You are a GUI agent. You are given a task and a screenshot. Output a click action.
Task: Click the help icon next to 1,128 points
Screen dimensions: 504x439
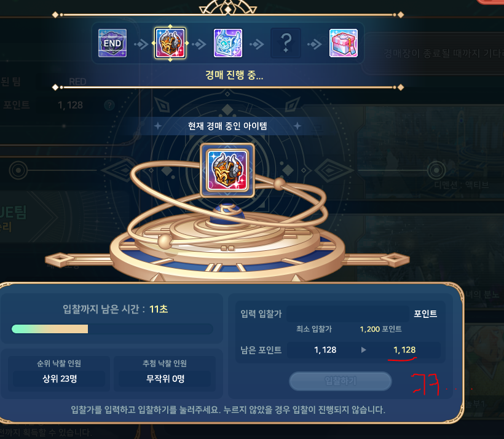coord(109,105)
